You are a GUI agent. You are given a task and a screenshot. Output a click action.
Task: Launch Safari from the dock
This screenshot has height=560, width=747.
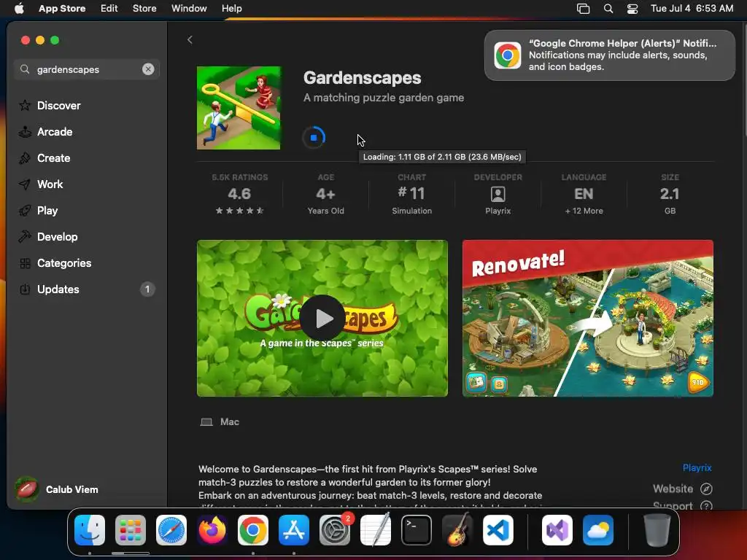[171, 530]
